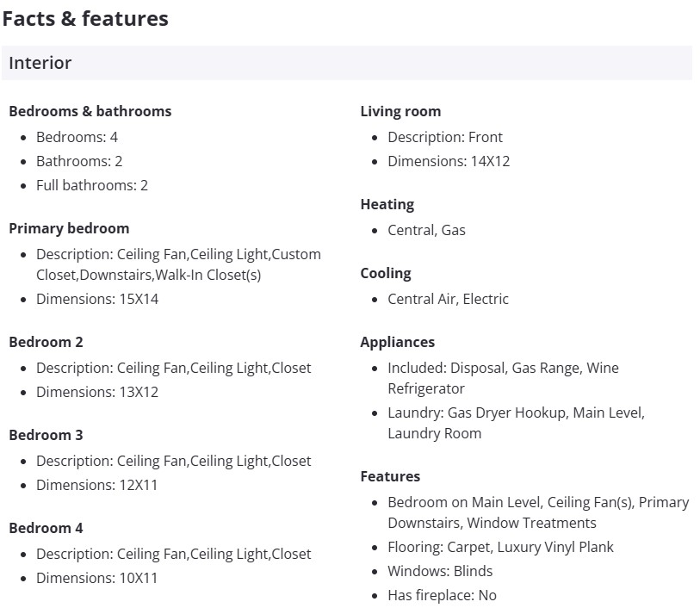Click the Appliances subheading
Viewport: 700px width, 608px height.
[397, 342]
